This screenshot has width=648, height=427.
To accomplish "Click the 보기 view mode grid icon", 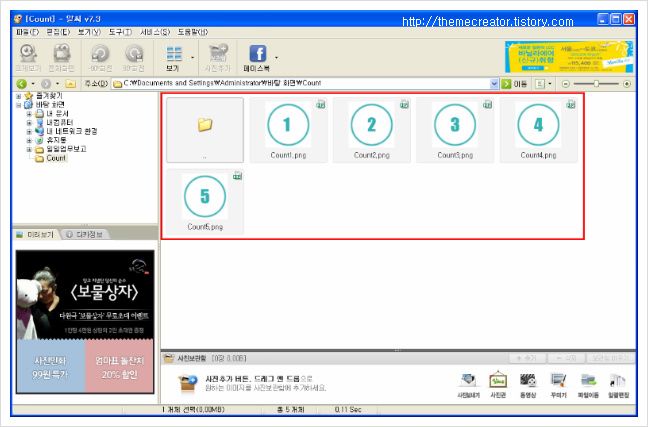I will pyautogui.click(x=174, y=57).
